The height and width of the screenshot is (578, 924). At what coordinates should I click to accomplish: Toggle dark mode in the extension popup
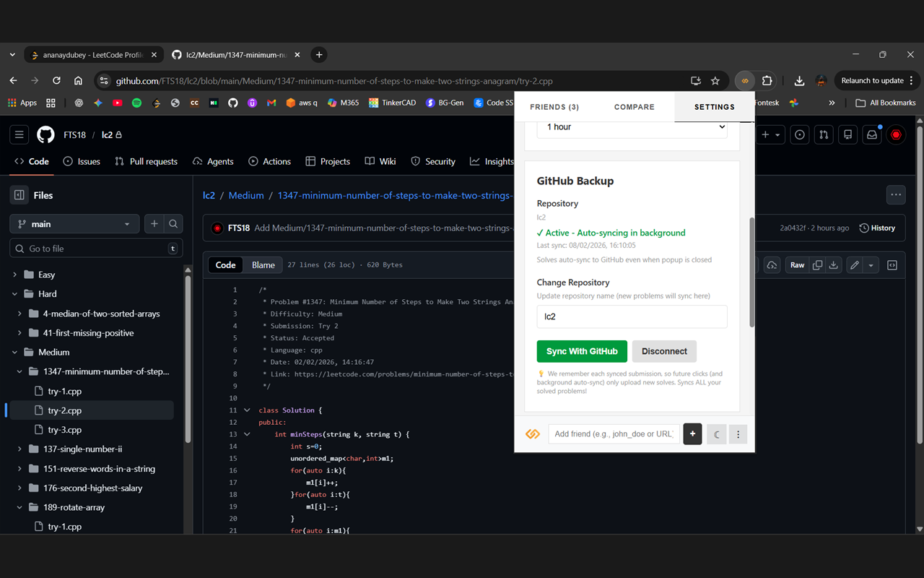[715, 433]
